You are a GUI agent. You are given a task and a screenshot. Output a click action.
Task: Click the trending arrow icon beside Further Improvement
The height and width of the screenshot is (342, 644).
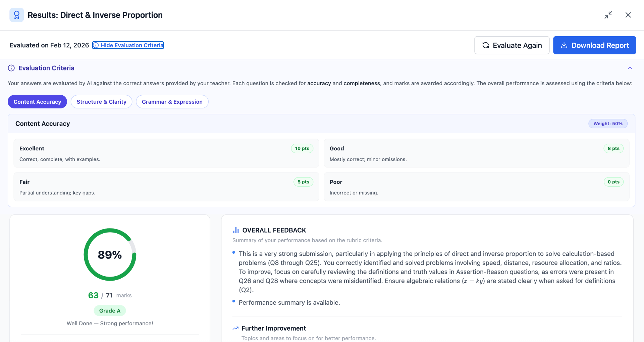point(235,328)
